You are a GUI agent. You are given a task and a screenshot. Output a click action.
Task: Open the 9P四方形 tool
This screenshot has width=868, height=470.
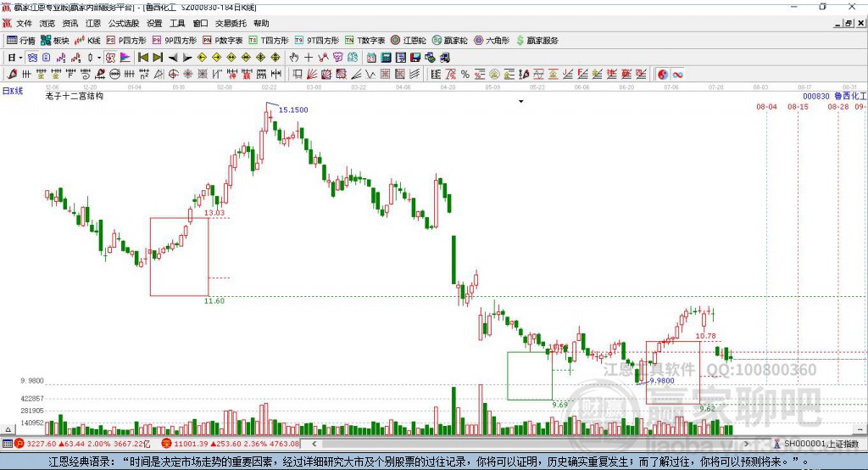pyautogui.click(x=175, y=41)
